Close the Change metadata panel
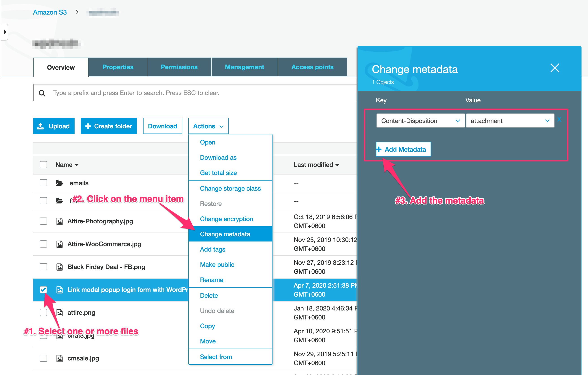Viewport: 588px width, 375px height. 555,68
